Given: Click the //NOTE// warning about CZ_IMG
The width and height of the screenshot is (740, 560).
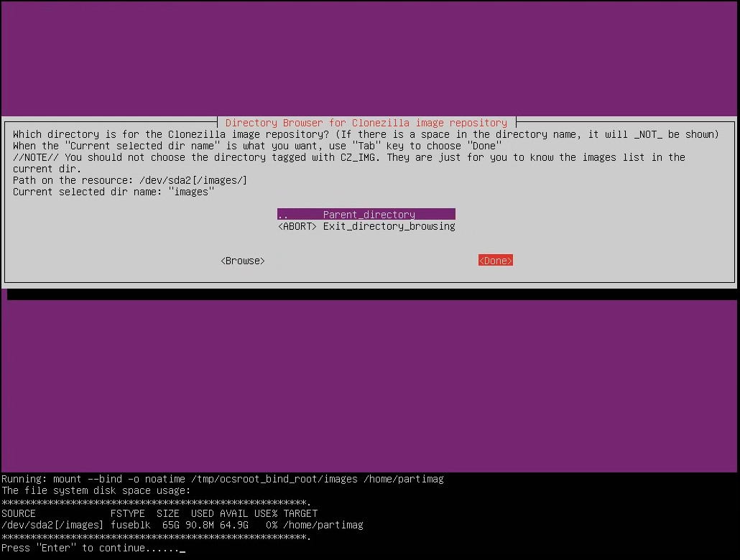Looking at the screenshot, I should tap(348, 157).
